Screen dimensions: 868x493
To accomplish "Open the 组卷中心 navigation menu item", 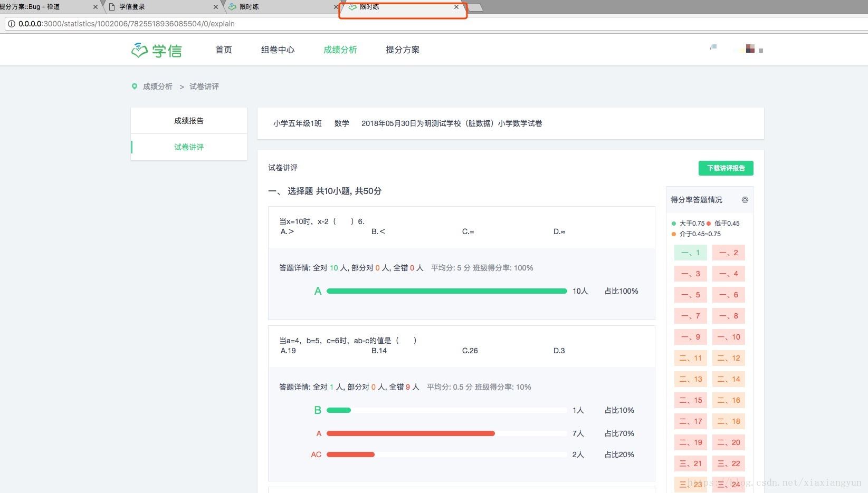I will coord(278,49).
